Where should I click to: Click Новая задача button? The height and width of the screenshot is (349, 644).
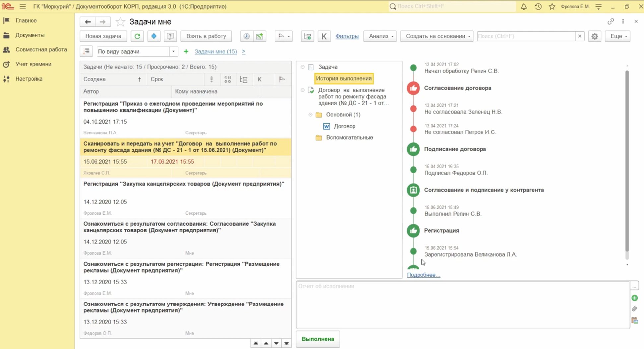click(x=103, y=36)
